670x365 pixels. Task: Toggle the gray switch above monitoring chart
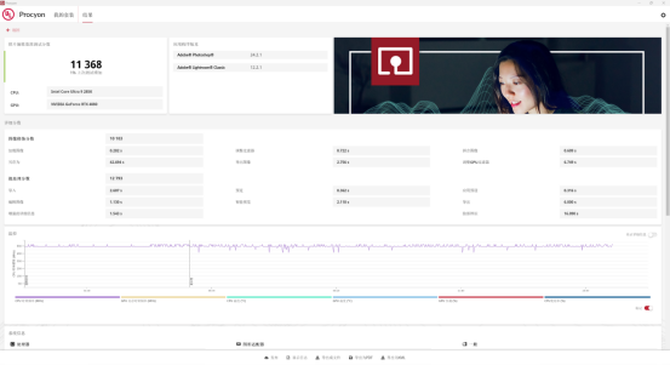pos(652,235)
